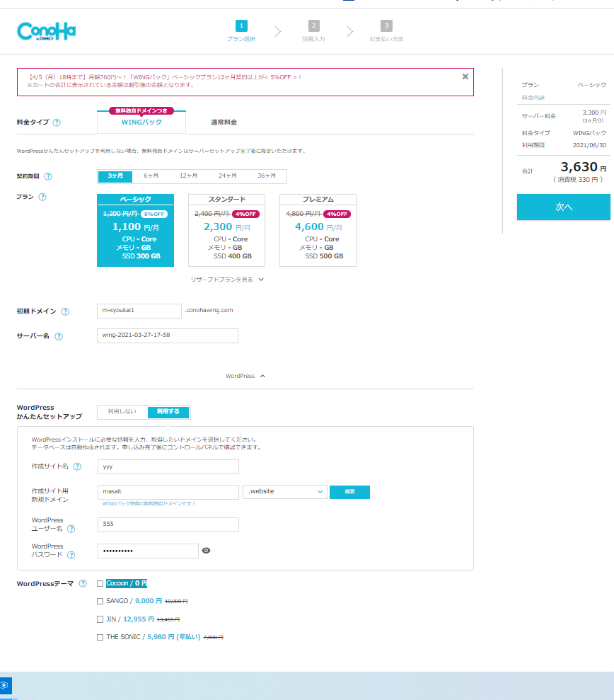Open help icon next to サーバー名

pyautogui.click(x=59, y=336)
